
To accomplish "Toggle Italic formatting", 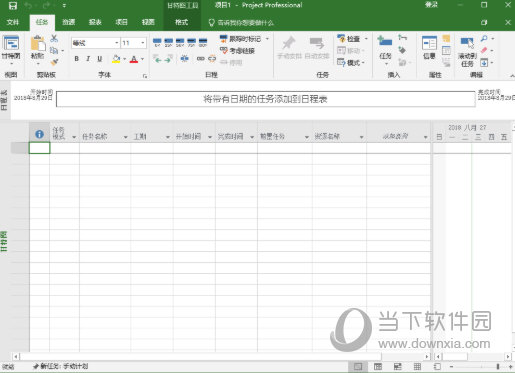I will 88,59.
